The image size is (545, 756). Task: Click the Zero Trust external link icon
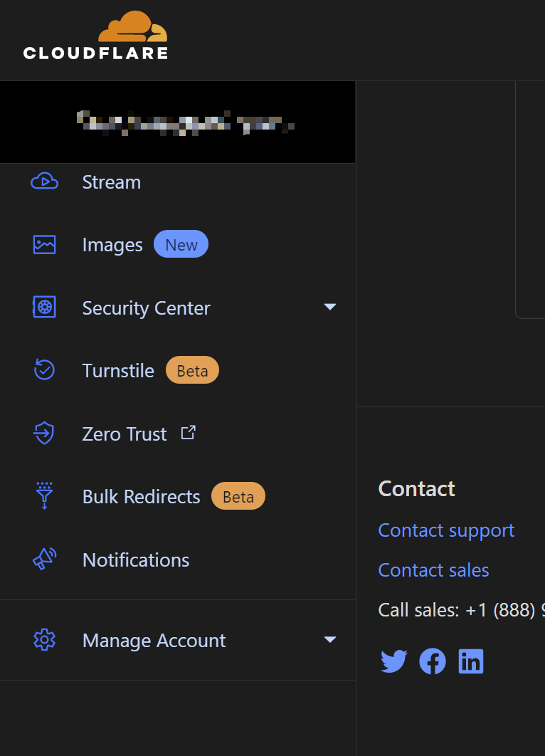click(x=188, y=432)
